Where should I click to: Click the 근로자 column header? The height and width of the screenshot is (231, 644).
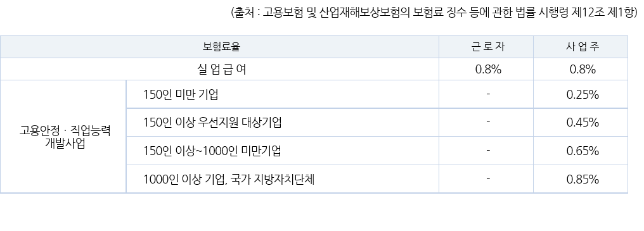tap(487, 47)
